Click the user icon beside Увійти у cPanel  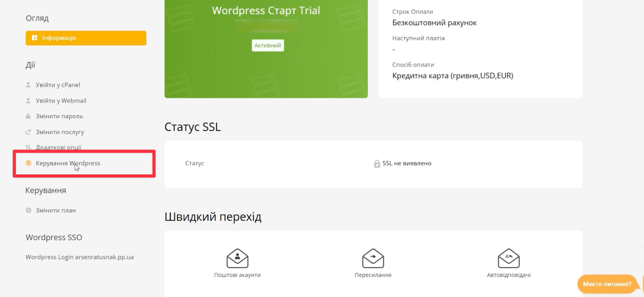point(28,85)
